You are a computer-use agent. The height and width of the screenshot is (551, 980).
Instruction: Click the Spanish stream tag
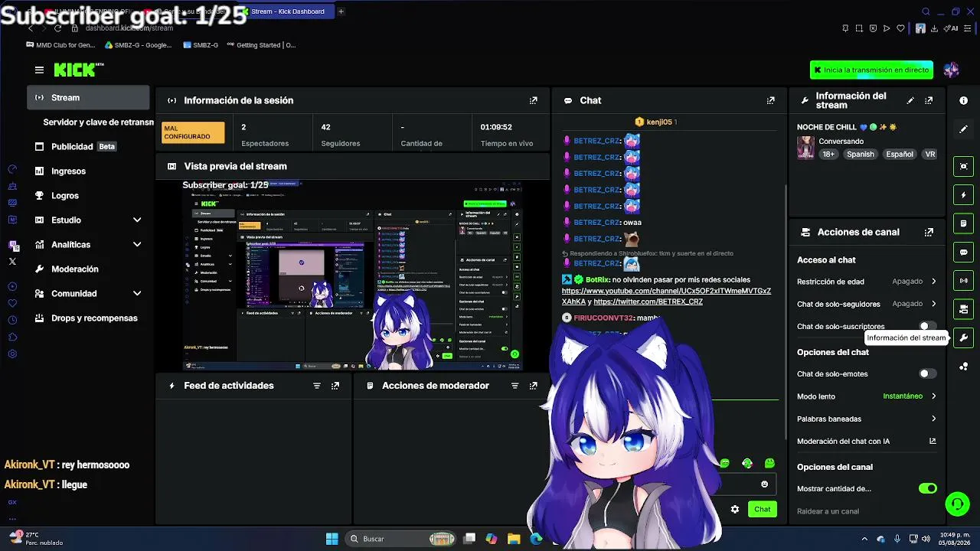(860, 154)
